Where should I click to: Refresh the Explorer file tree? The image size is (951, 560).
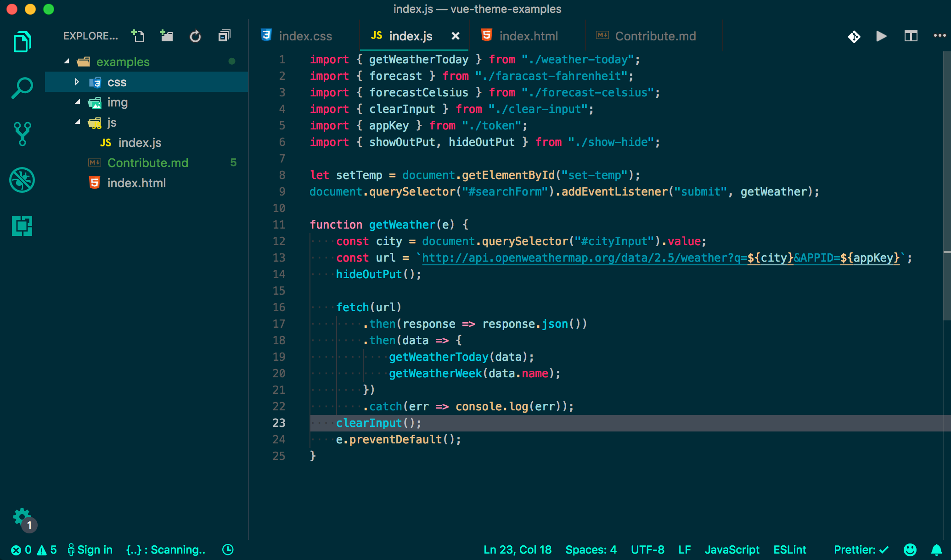click(195, 36)
